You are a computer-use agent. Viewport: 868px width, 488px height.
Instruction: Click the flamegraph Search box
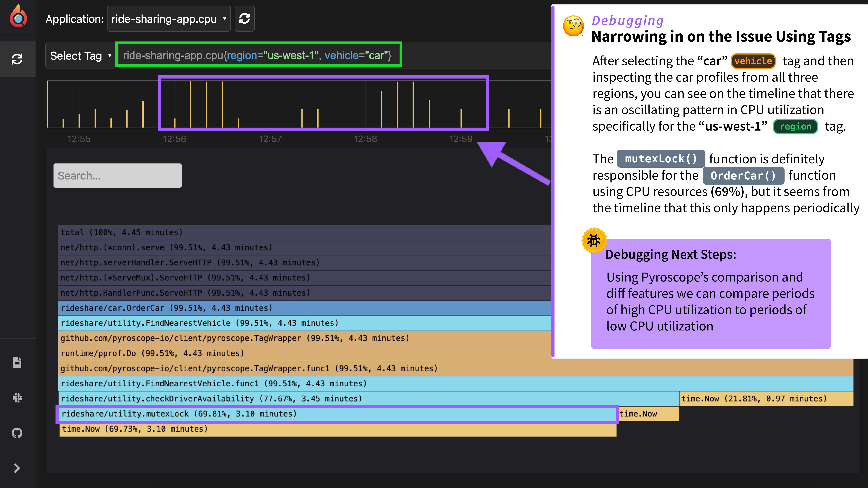[x=117, y=176]
